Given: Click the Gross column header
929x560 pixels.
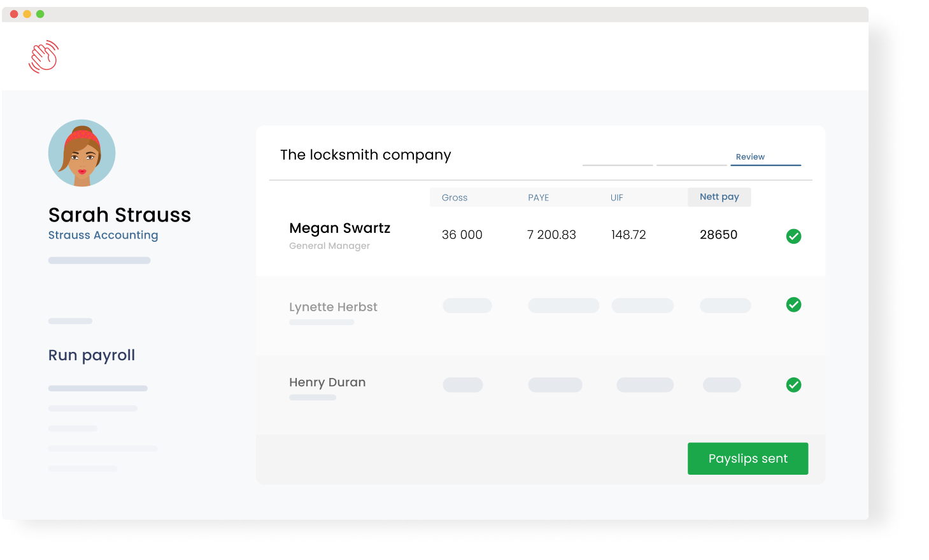Looking at the screenshot, I should coord(455,198).
